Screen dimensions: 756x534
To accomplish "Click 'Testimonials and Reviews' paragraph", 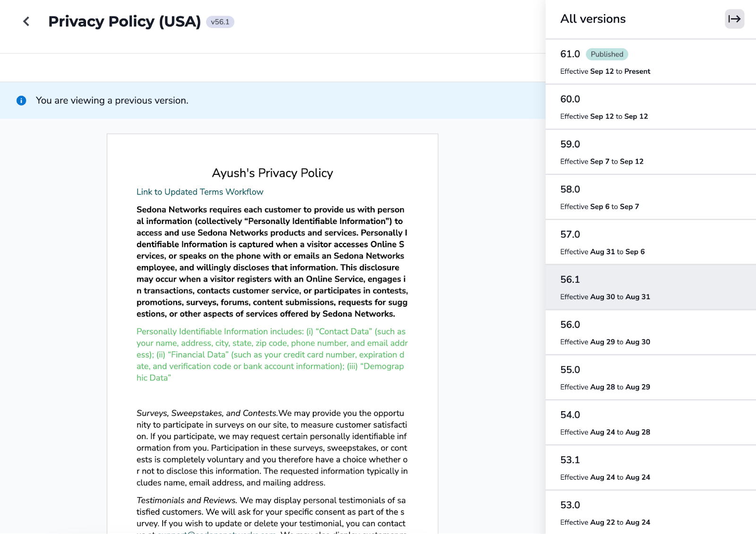I will 272,515.
